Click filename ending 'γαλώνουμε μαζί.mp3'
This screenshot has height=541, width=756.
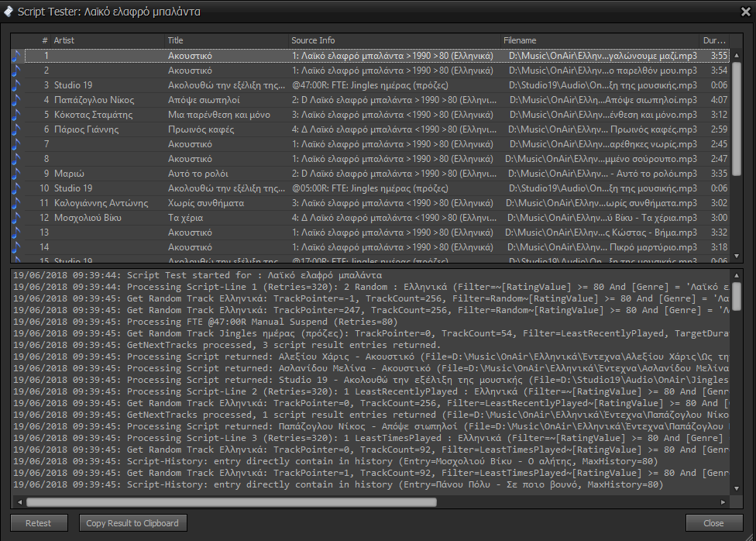[x=603, y=56]
